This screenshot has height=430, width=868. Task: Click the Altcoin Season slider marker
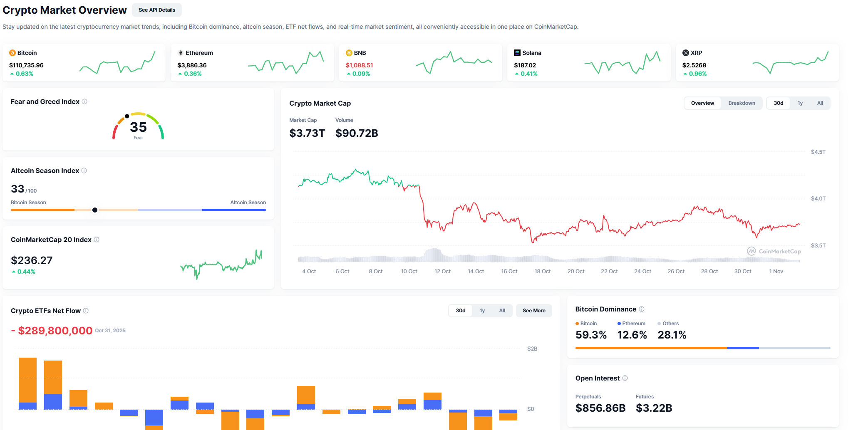click(95, 210)
